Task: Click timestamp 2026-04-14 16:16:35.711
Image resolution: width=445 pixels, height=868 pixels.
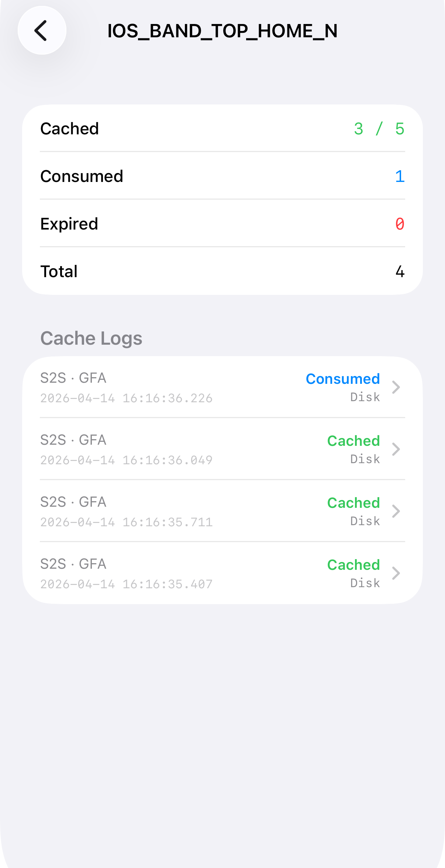Action: click(126, 522)
